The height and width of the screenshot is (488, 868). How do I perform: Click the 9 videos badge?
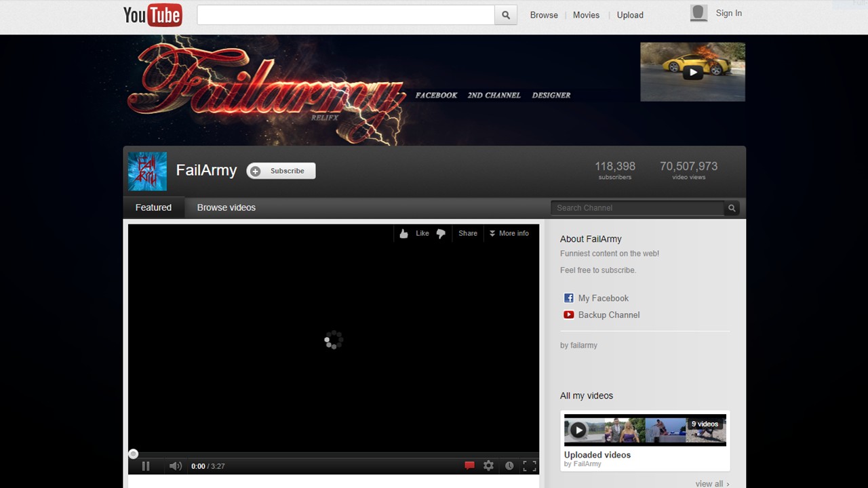point(705,424)
